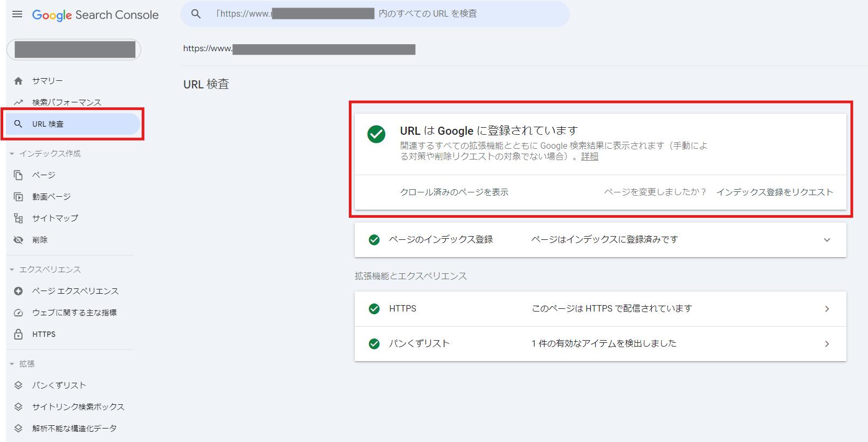868x442 pixels.
Task: Open HTTPS details via right chevron
Action: click(827, 309)
